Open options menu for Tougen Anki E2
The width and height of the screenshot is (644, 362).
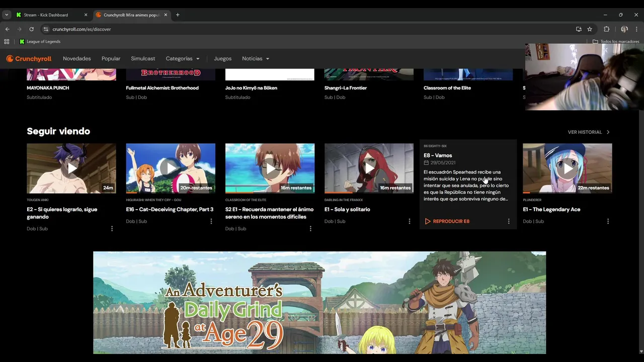(x=112, y=229)
